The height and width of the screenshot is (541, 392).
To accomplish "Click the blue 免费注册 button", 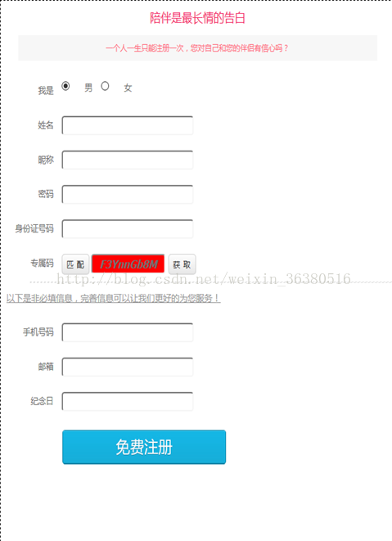I will click(x=144, y=447).
